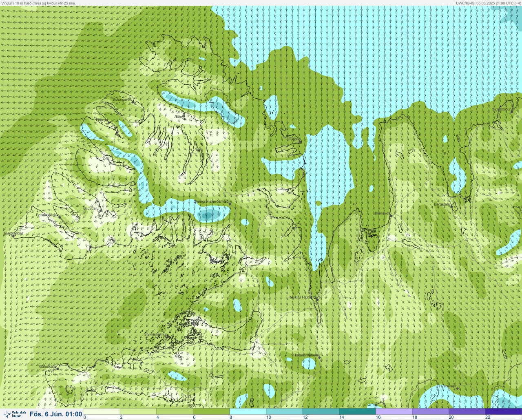
Task: Select the Bergstaðir station label
Action: click(442, 204)
